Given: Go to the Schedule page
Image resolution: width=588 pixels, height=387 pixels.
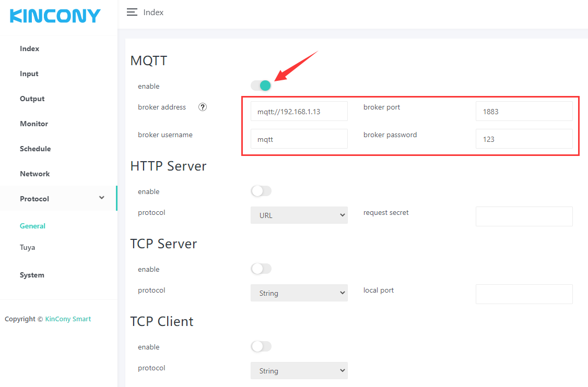Looking at the screenshot, I should 36,149.
